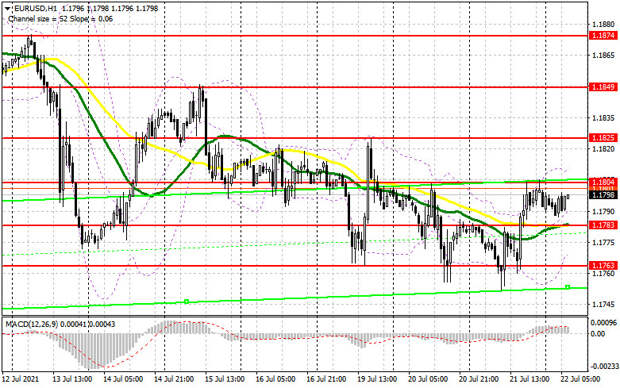The image size is (620, 388).
Task: Click the 1.1880 value on price scale
Action: coord(603,25)
